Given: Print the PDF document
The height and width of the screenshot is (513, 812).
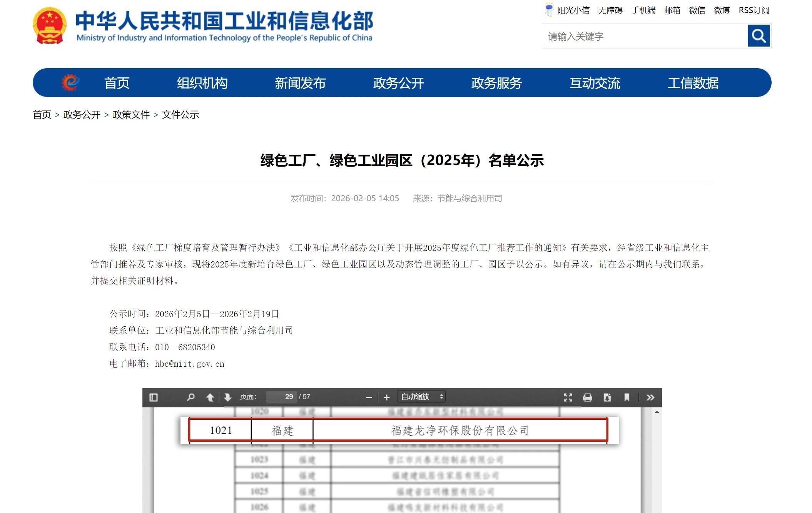Looking at the screenshot, I should 588,397.
